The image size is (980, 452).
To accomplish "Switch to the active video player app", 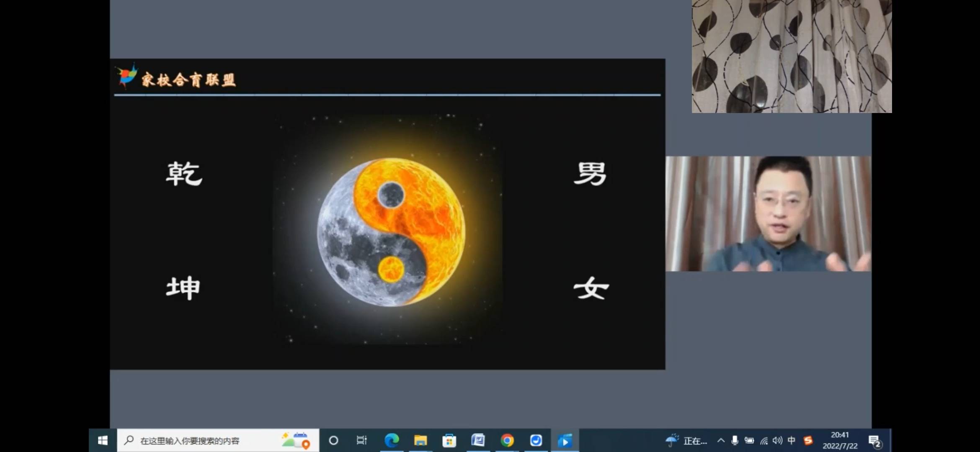I will [x=565, y=440].
